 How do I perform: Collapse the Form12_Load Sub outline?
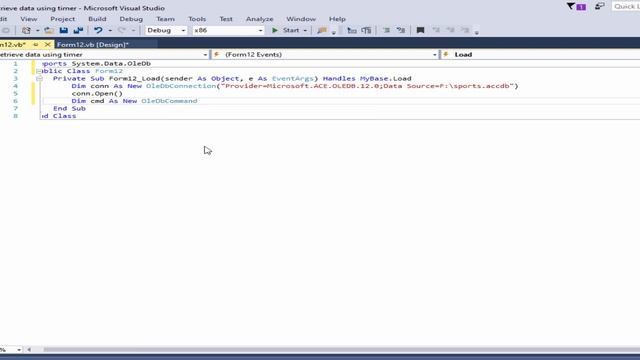(x=39, y=78)
